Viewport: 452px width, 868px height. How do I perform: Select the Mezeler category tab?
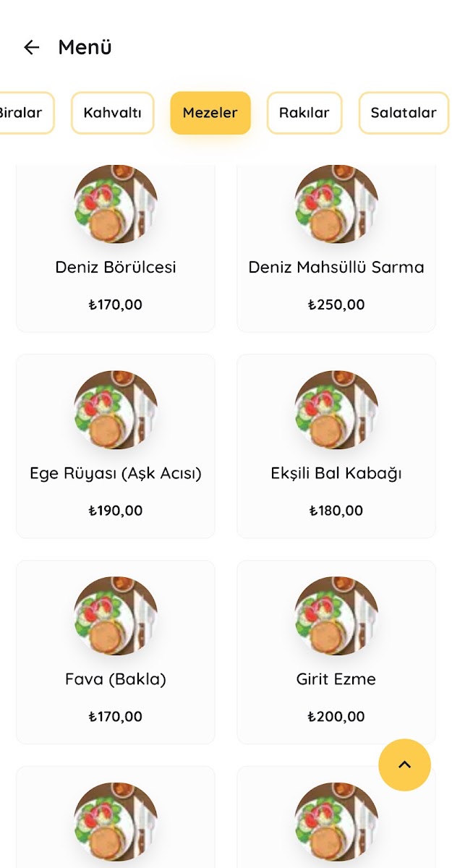tap(210, 113)
